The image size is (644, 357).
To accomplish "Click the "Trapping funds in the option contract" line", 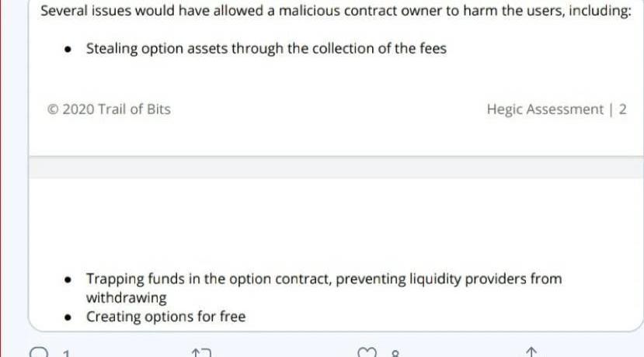I will click(324, 279).
